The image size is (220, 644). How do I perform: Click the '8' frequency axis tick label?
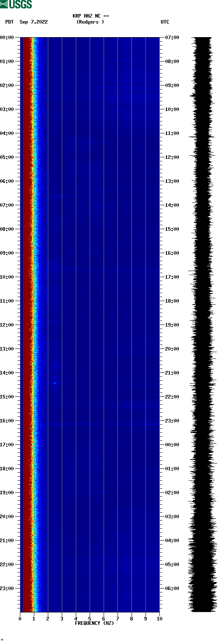[132, 619]
